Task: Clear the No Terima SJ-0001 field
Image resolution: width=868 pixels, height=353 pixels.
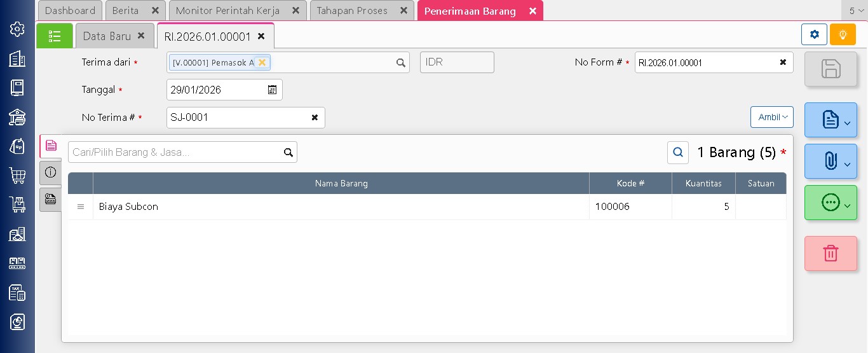Action: (x=315, y=118)
